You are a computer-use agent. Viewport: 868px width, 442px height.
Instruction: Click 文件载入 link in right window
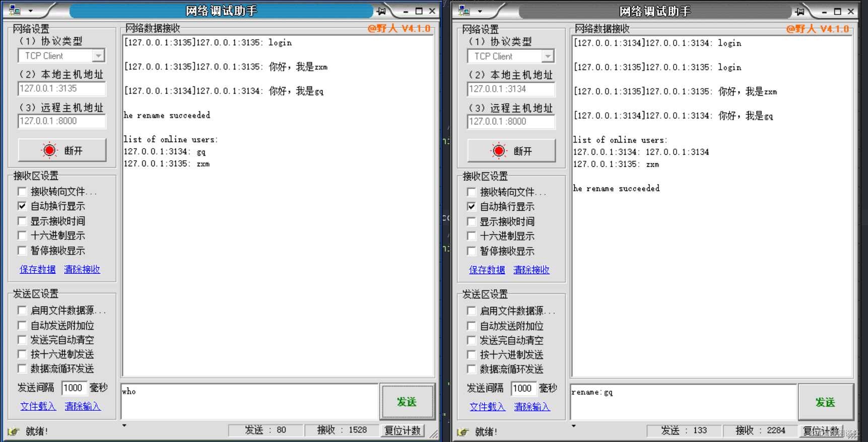tap(488, 407)
